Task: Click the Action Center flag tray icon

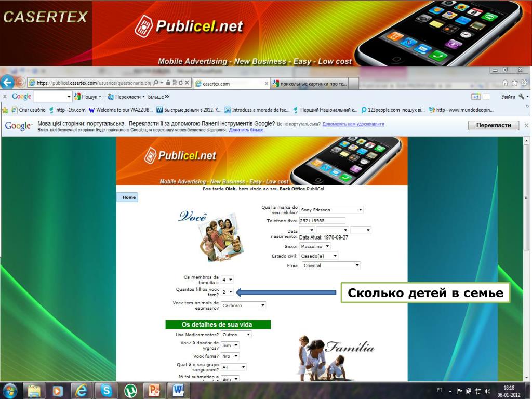Action: pos(460,391)
